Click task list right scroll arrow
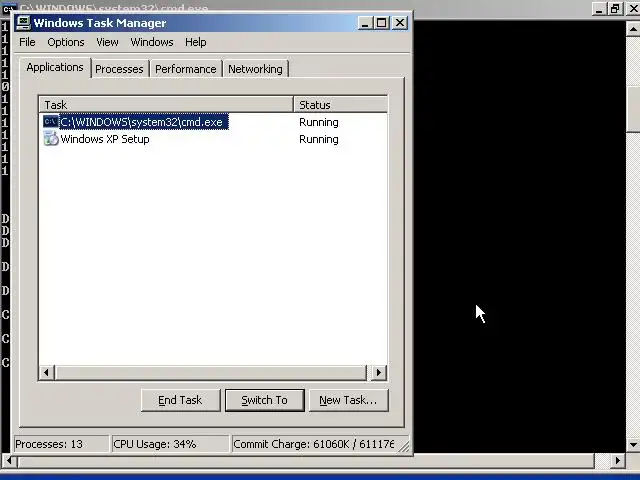 coord(379,372)
